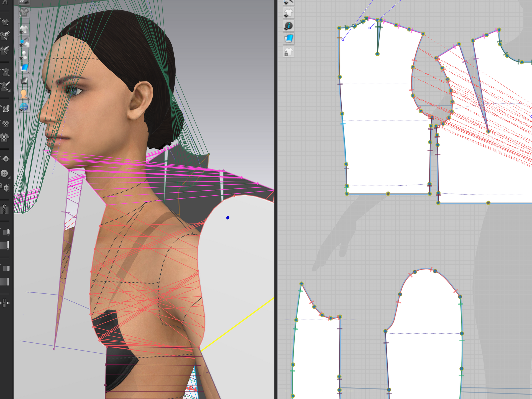Toggle pattern info display in 2D window

point(289,26)
